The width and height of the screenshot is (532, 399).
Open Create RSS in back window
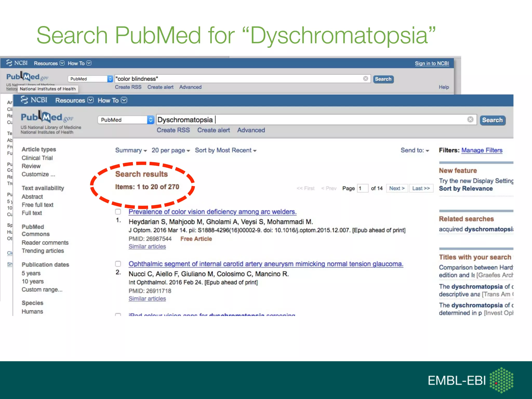(128, 87)
